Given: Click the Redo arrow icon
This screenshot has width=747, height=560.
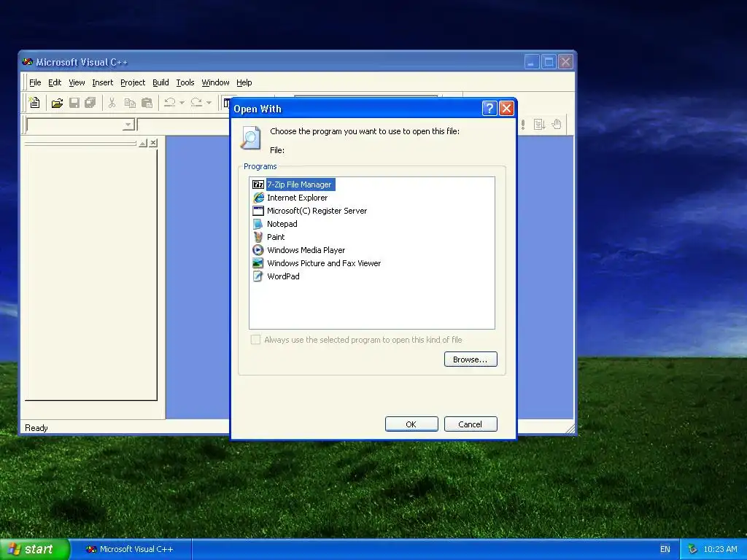Looking at the screenshot, I should (x=196, y=103).
